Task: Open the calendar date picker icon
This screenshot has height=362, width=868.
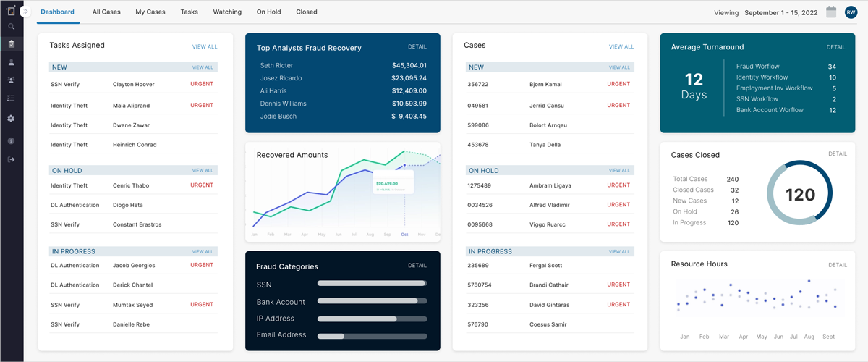Action: [831, 12]
